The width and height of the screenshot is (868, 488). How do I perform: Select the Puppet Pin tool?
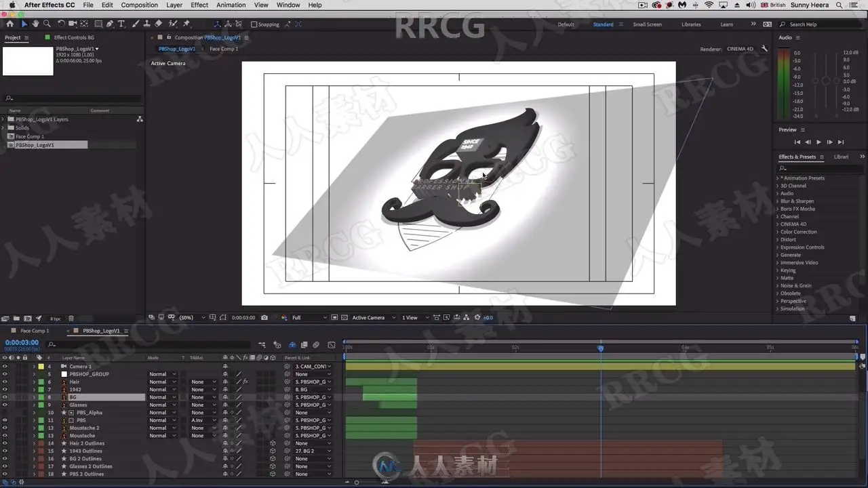coord(186,24)
